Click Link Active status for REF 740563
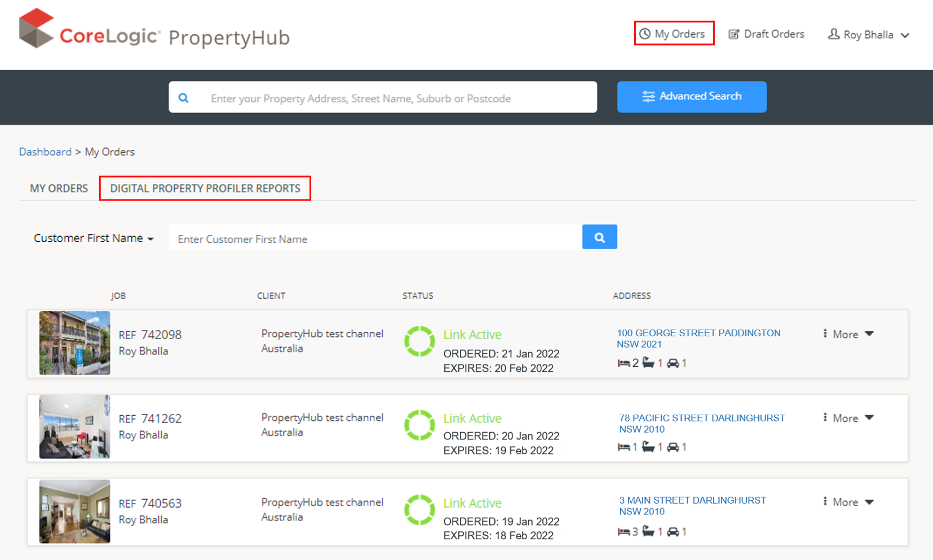 click(472, 503)
